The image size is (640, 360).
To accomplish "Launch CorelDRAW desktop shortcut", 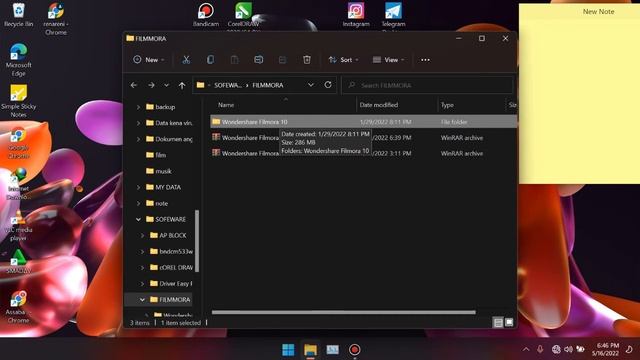I will 243,16.
